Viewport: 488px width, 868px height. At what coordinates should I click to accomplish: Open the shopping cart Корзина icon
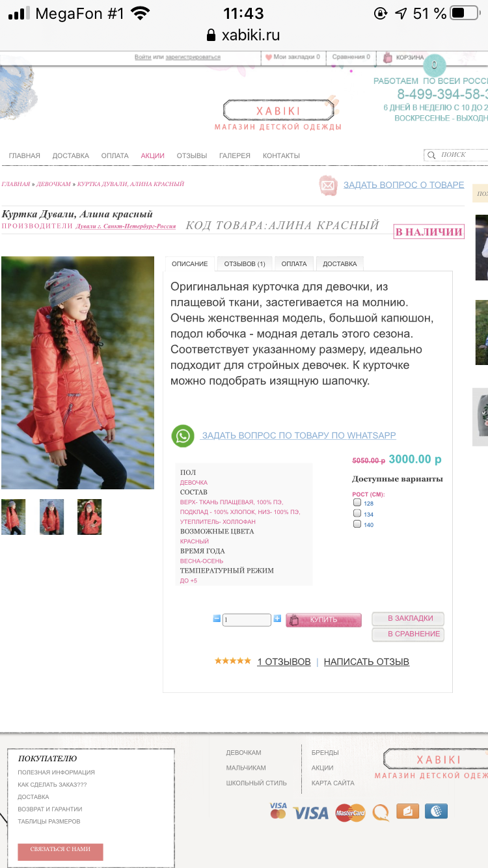pyautogui.click(x=388, y=57)
